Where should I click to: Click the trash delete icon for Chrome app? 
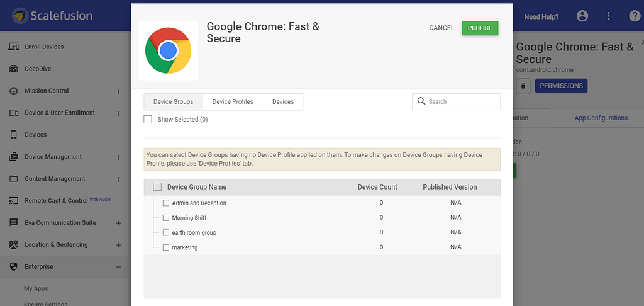point(523,86)
